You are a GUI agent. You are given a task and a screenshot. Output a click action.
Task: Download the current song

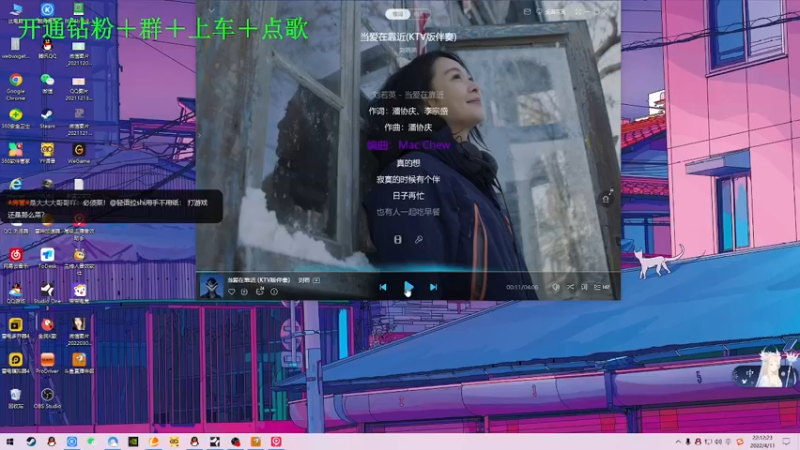pos(244,292)
